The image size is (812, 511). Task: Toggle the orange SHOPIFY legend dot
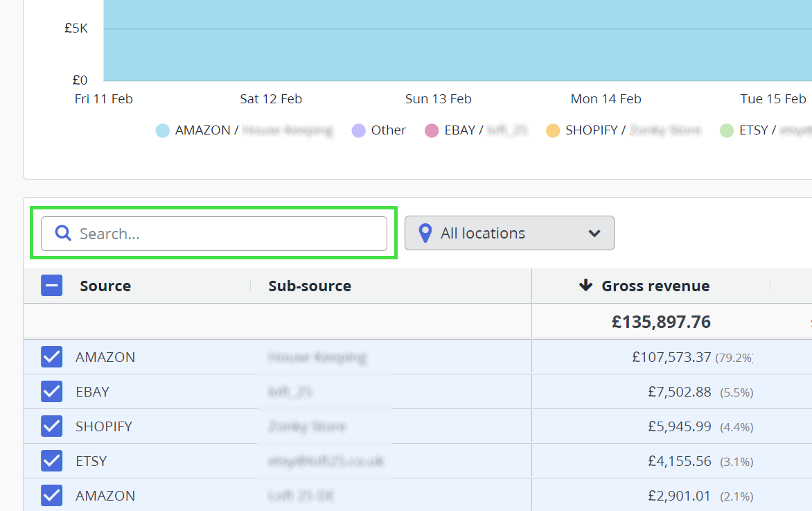(553, 130)
